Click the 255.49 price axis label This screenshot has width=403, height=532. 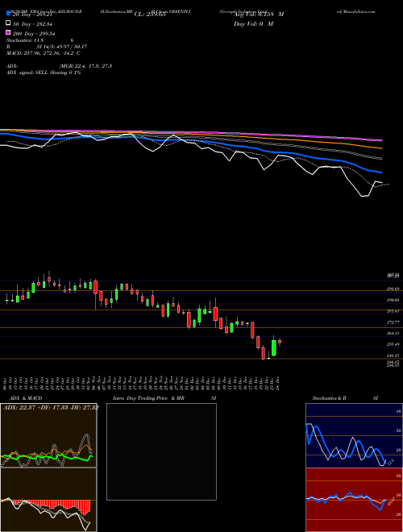pos(393,344)
